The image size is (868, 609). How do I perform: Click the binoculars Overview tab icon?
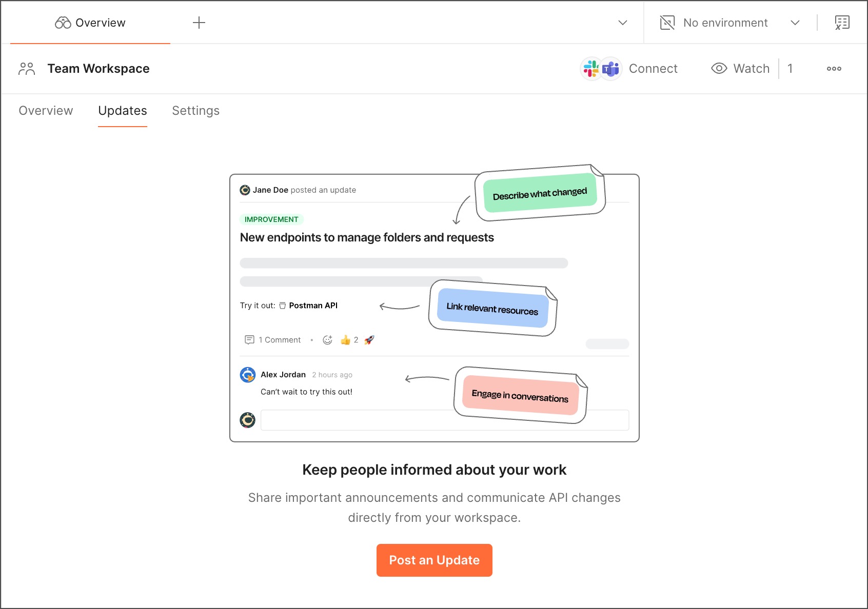(x=63, y=23)
